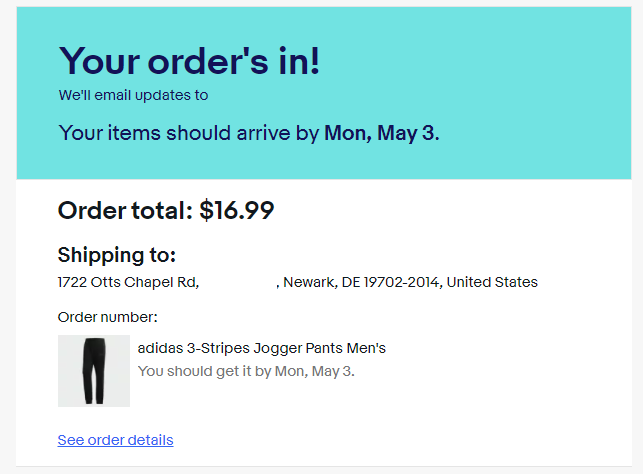Click the blank space after email updates to
Screen dimensions: 643x474
pyautogui.click(x=267, y=95)
